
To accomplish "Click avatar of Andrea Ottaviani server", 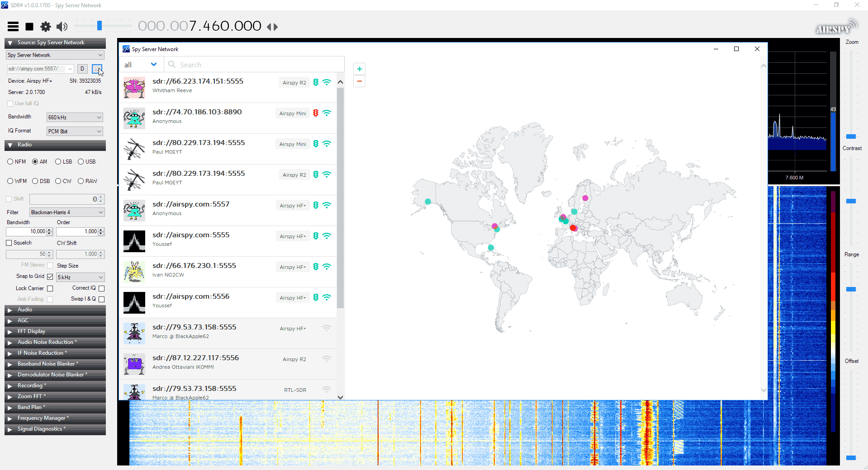I will pos(134,364).
